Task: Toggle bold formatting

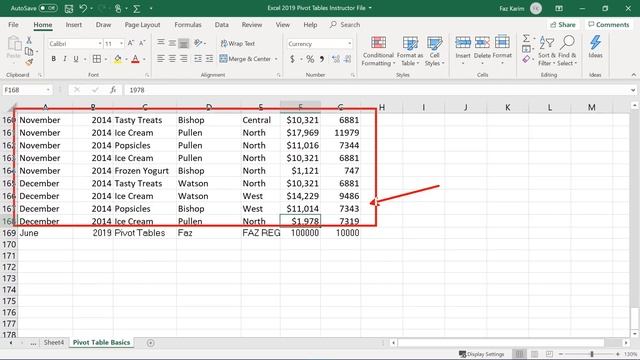Action: [x=53, y=59]
